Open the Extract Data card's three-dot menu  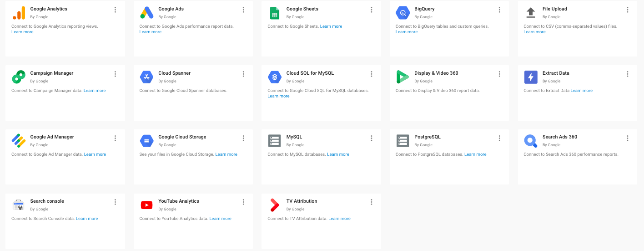[628, 74]
